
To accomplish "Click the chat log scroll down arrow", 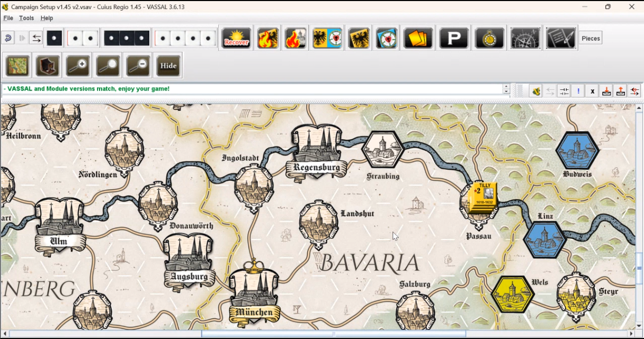I will click(x=506, y=93).
